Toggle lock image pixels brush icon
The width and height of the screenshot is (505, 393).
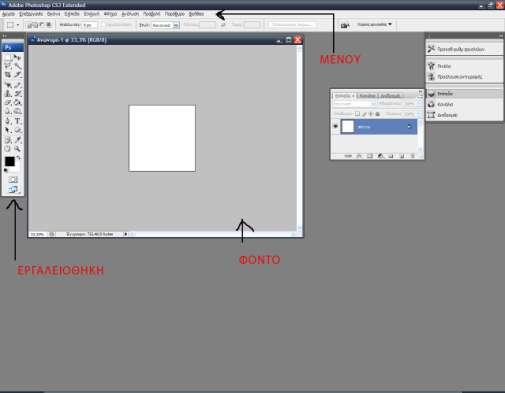point(364,114)
